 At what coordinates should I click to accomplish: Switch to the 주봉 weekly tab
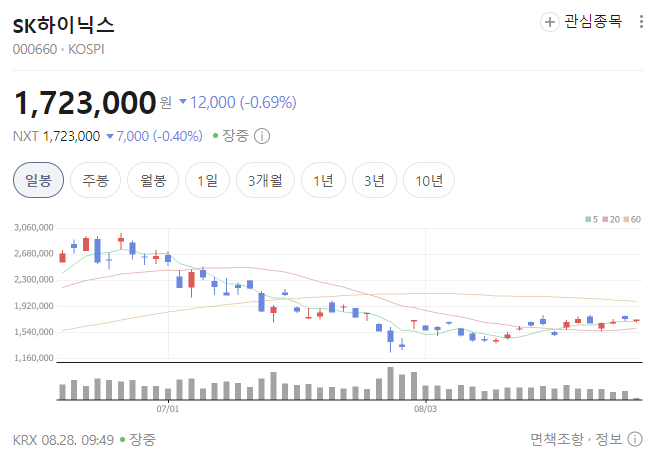95,180
